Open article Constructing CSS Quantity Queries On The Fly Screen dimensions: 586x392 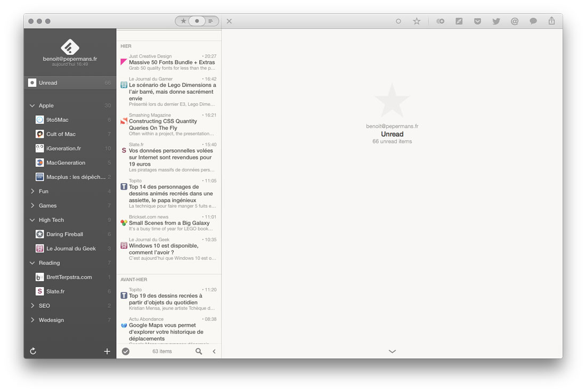tap(169, 125)
